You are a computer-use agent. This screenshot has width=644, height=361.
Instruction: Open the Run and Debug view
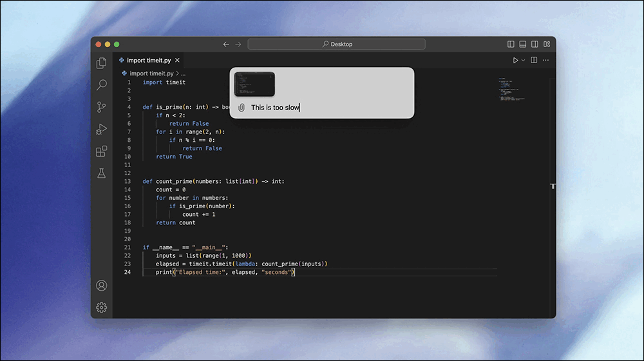[x=102, y=129]
